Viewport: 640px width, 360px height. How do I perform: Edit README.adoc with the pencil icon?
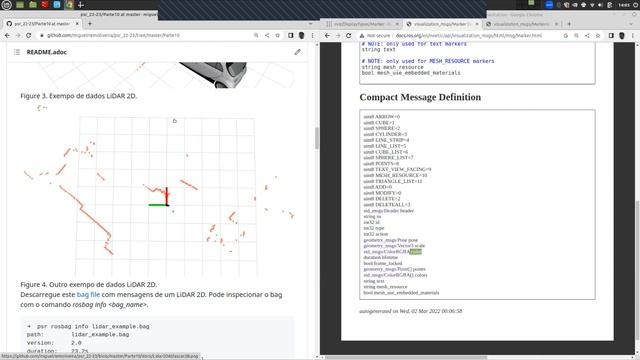click(298, 52)
